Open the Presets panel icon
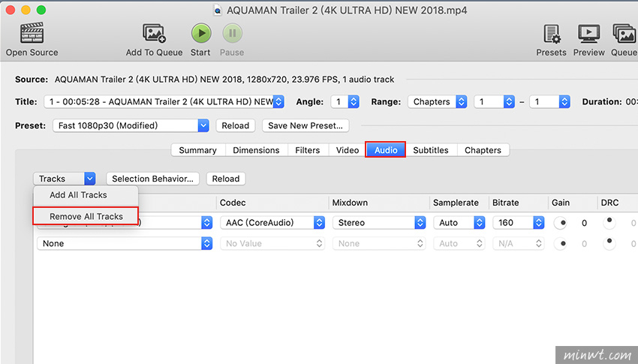This screenshot has width=638, height=364. point(552,34)
